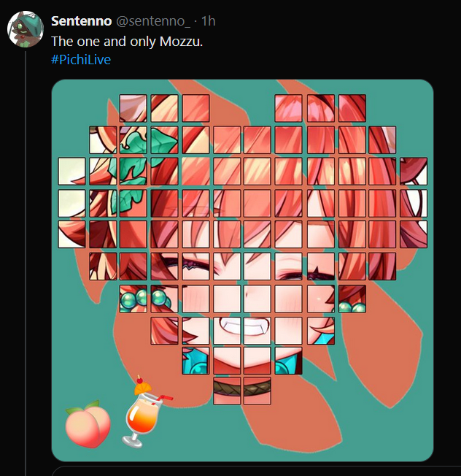Image resolution: width=461 pixels, height=476 pixels.
Task: Follow the #PichiLive hashtag
Action: pos(81,59)
